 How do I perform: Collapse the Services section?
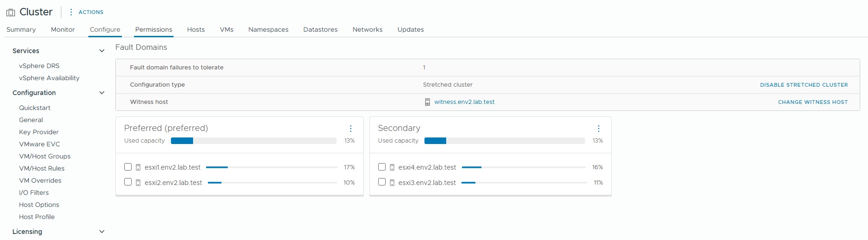pyautogui.click(x=102, y=51)
